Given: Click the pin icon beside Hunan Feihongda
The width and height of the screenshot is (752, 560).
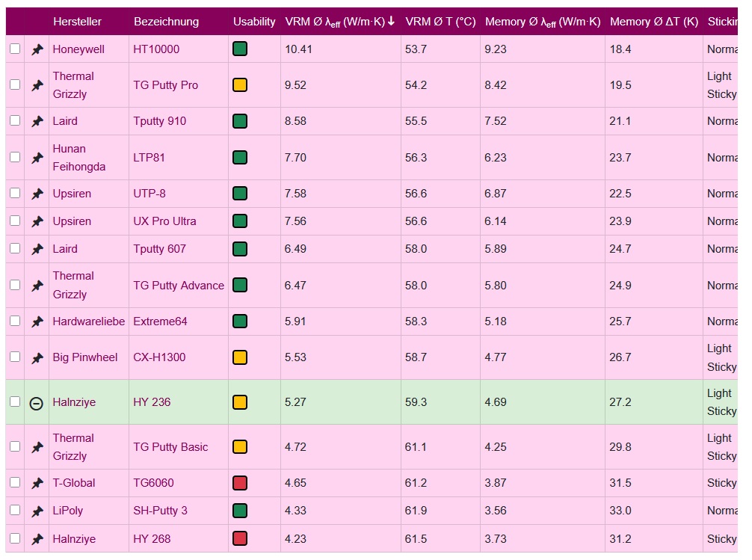Looking at the screenshot, I should tap(37, 158).
